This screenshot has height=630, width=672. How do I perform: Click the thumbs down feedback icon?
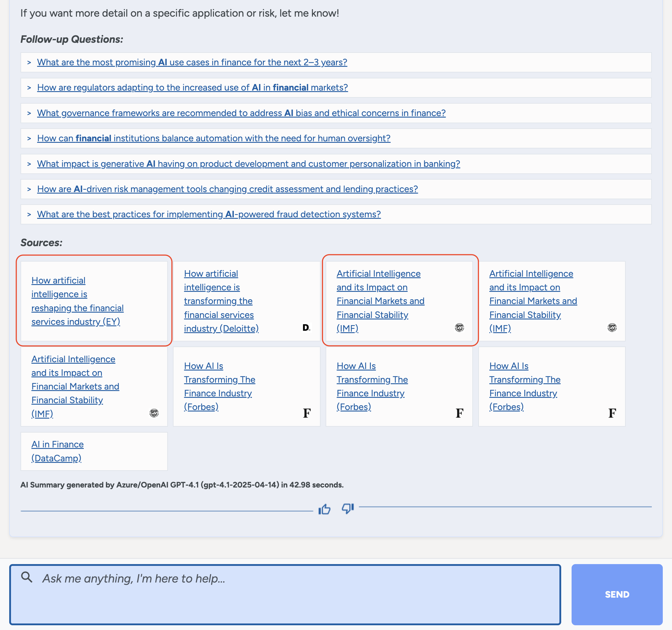[347, 508]
